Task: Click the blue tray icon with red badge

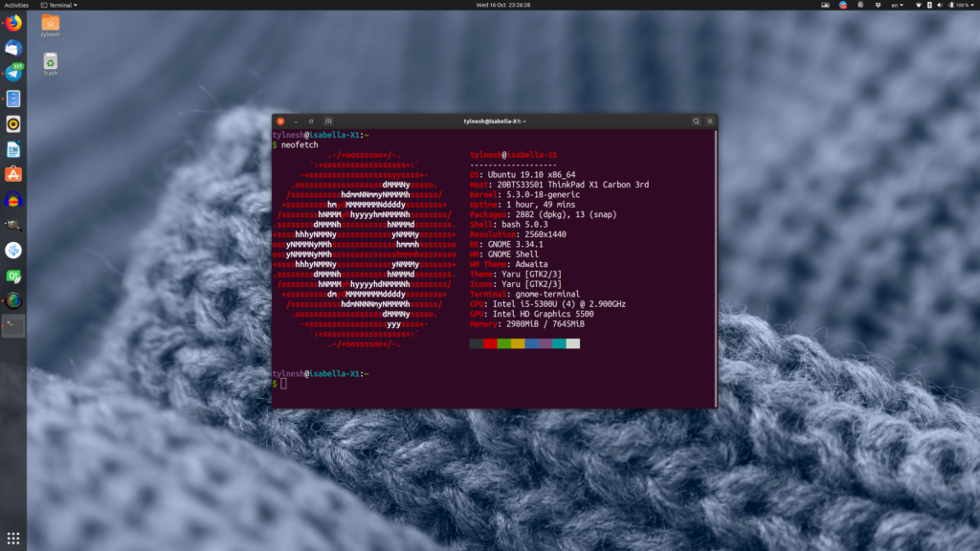Action: pyautogui.click(x=843, y=5)
